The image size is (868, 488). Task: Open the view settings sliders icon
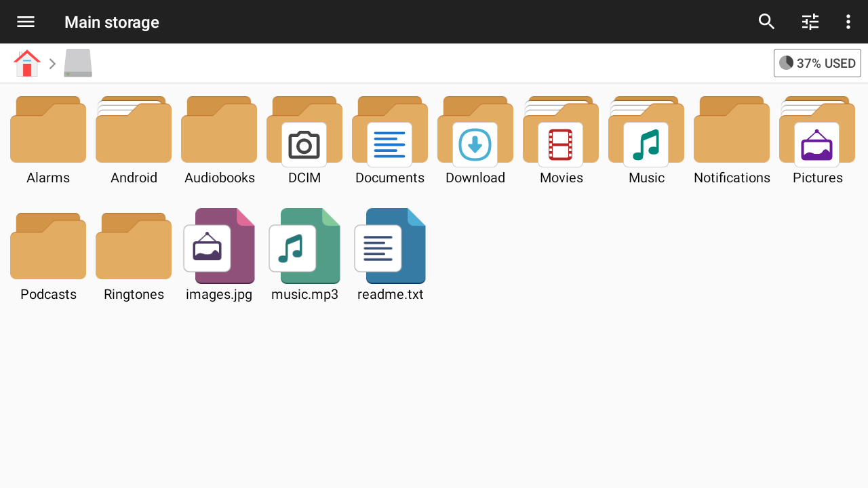click(810, 22)
